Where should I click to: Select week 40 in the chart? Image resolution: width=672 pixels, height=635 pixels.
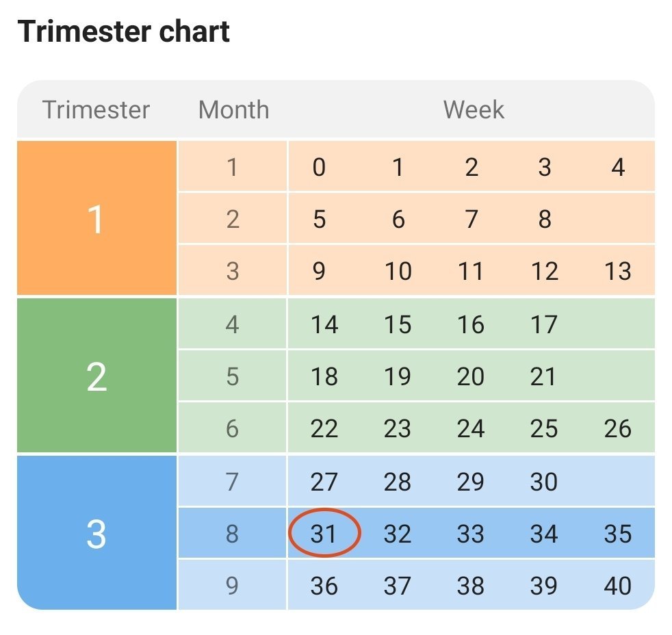click(x=617, y=586)
